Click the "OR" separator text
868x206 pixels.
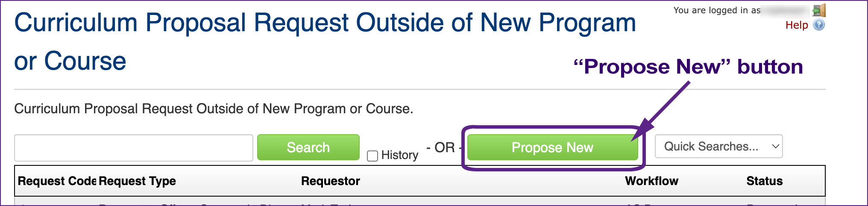point(444,147)
